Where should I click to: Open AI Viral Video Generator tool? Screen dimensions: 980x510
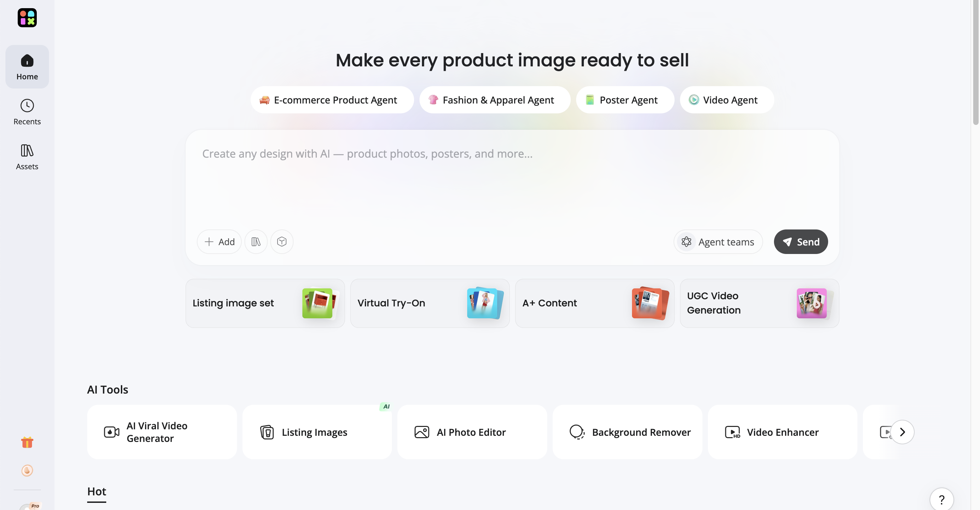click(x=162, y=432)
